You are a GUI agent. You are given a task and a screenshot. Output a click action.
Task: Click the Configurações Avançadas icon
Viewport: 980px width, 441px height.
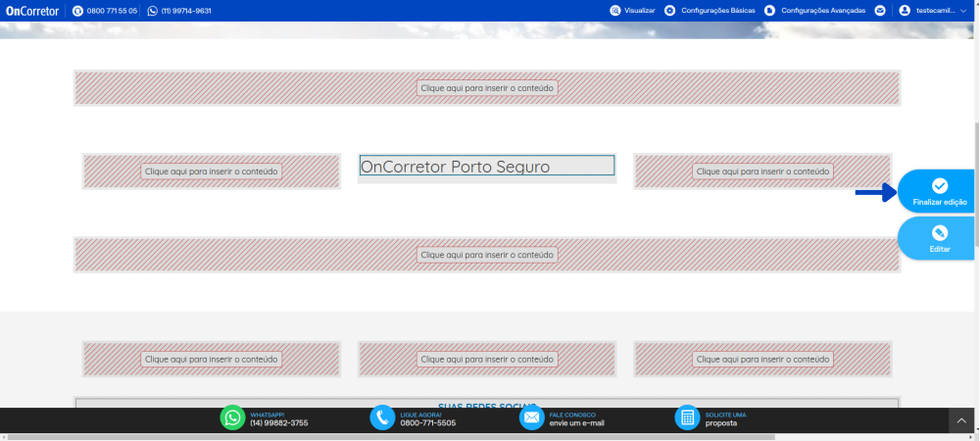pos(770,11)
